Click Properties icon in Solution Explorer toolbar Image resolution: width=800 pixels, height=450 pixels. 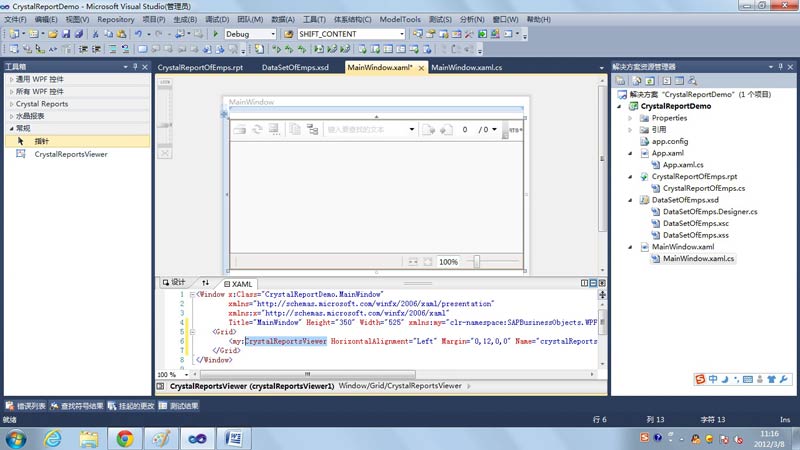[x=620, y=81]
